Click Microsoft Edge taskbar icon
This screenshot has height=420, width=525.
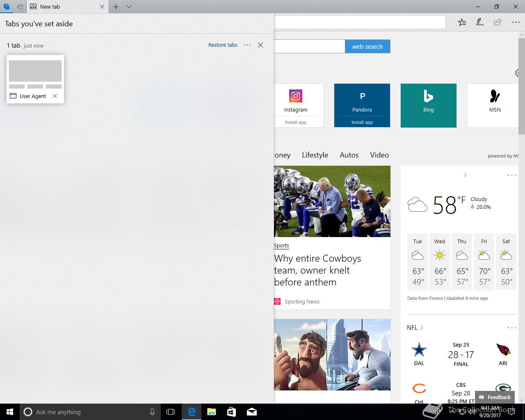192,412
